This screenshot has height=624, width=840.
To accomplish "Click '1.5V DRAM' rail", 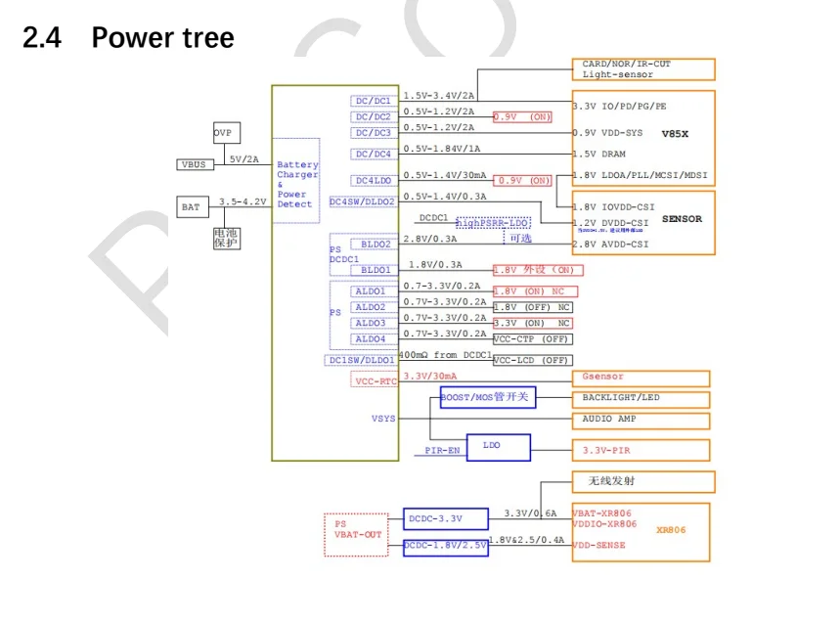I will (x=598, y=154).
